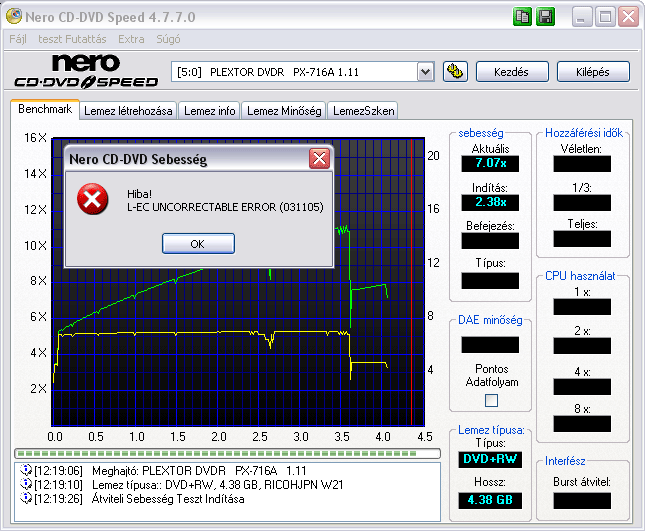Viewport: 645px width, 531px height.
Task: Click the green save floppy disk icon
Action: pos(545,17)
